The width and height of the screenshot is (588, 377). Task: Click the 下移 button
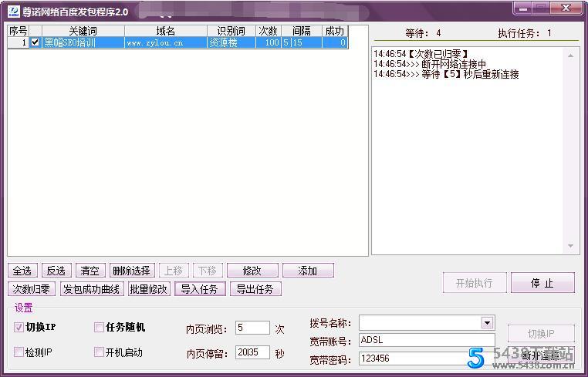(208, 271)
